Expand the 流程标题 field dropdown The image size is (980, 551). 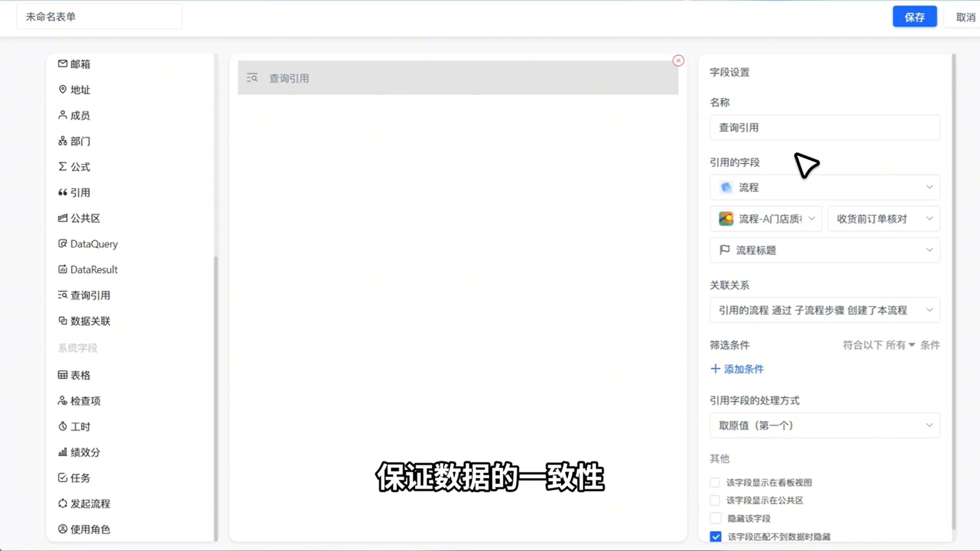pos(825,250)
